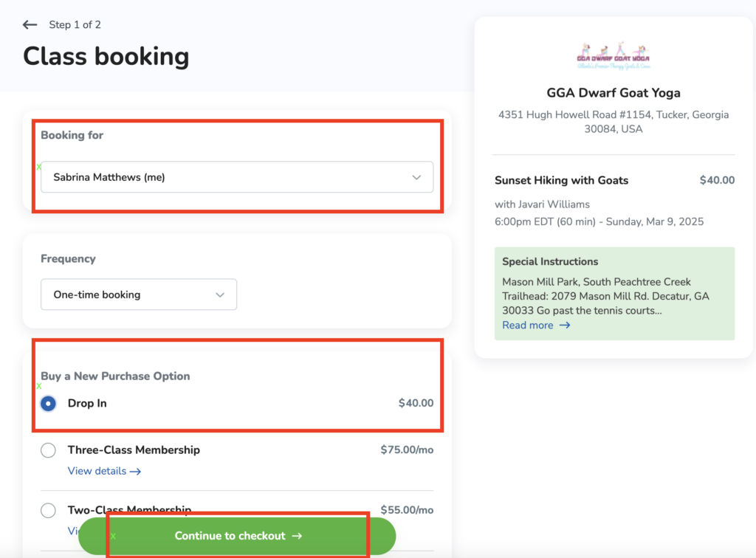Choose the Two-Class Membership radio button
This screenshot has width=756, height=558.
pos(48,510)
